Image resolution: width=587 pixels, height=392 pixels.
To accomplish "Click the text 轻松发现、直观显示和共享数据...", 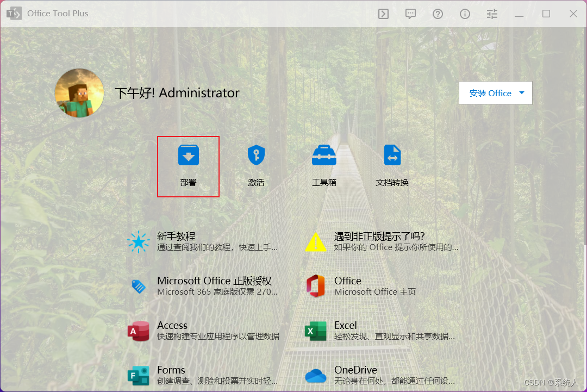I will click(x=395, y=337).
